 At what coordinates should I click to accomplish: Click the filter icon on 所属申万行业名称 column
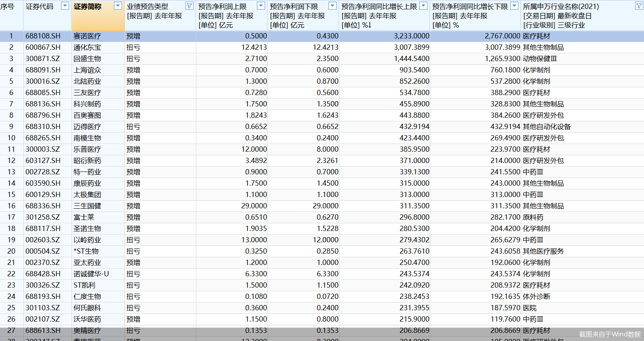(x=639, y=6)
